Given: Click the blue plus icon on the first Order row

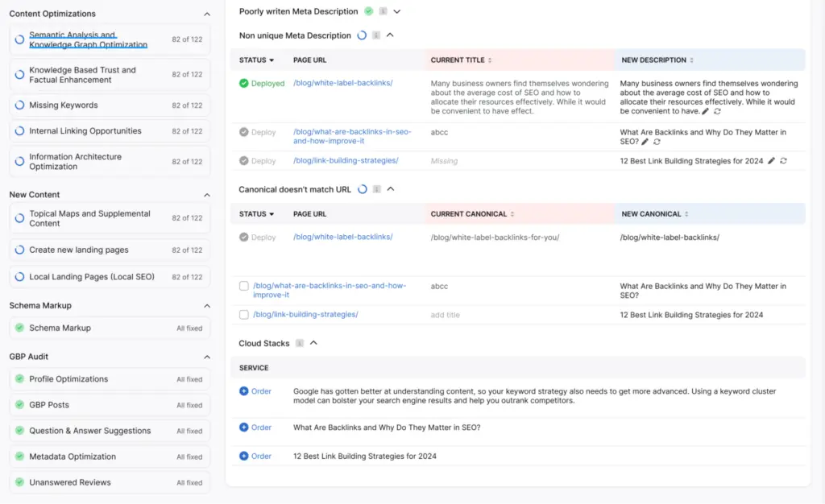Looking at the screenshot, I should [245, 390].
